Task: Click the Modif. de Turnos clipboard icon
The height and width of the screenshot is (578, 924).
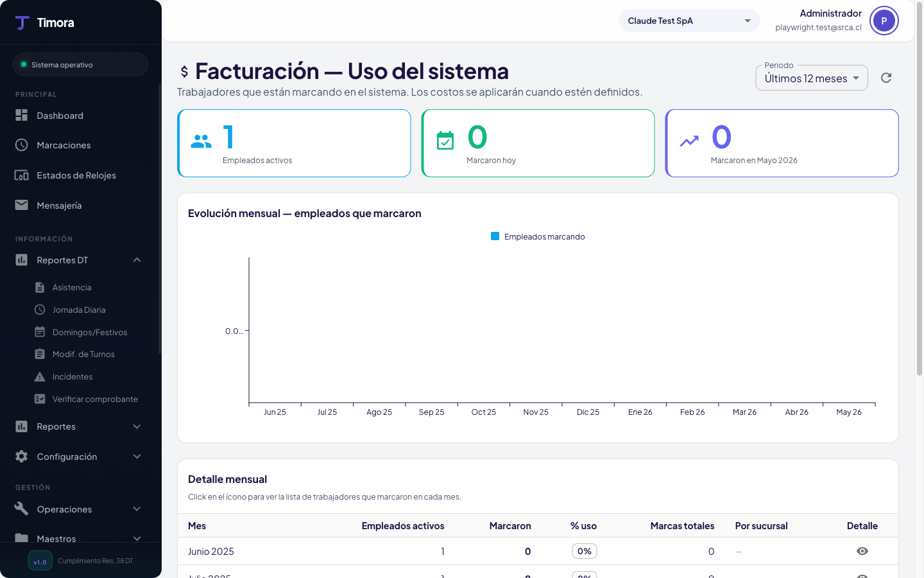Action: pyautogui.click(x=40, y=354)
